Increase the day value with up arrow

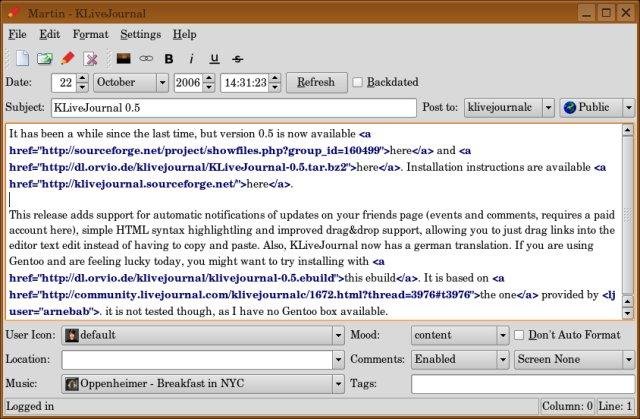82,78
